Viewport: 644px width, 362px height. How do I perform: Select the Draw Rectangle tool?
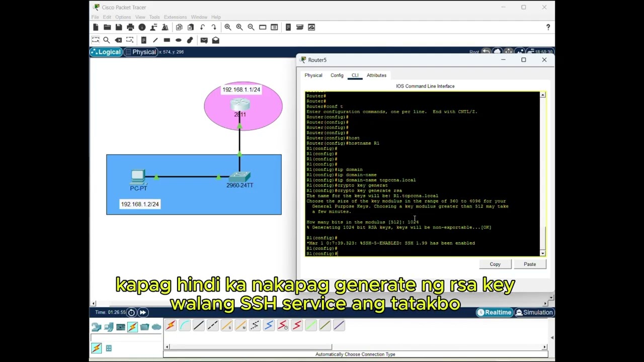167,40
